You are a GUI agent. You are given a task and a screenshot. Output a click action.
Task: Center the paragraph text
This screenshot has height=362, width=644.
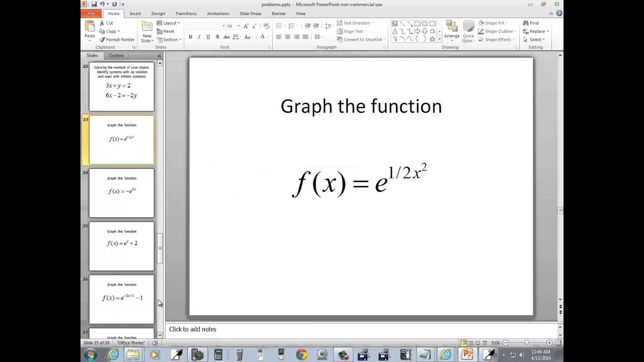(x=288, y=37)
